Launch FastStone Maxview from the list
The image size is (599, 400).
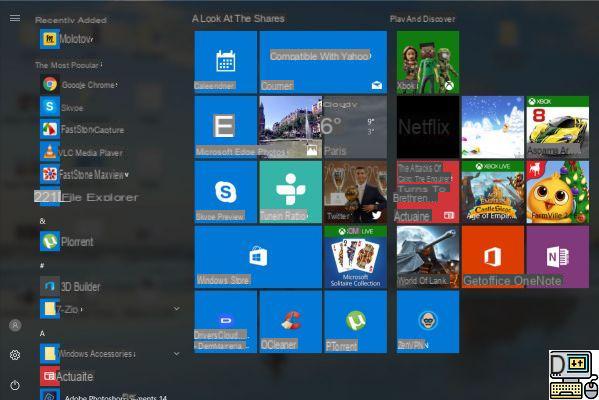tap(84, 175)
